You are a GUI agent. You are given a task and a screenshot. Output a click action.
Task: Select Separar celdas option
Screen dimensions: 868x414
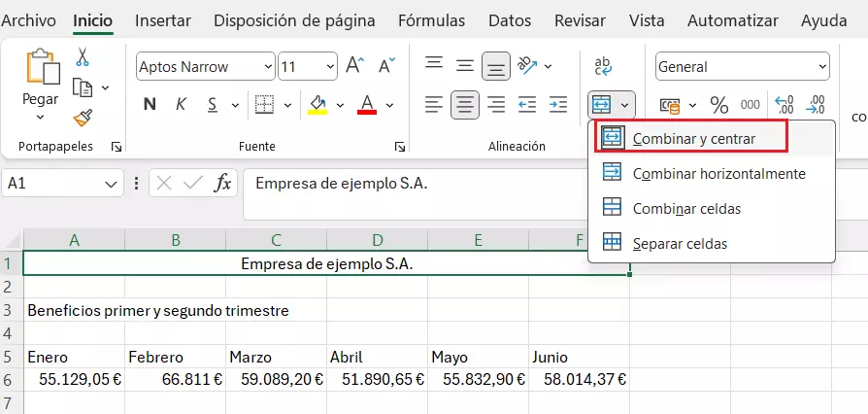(679, 243)
